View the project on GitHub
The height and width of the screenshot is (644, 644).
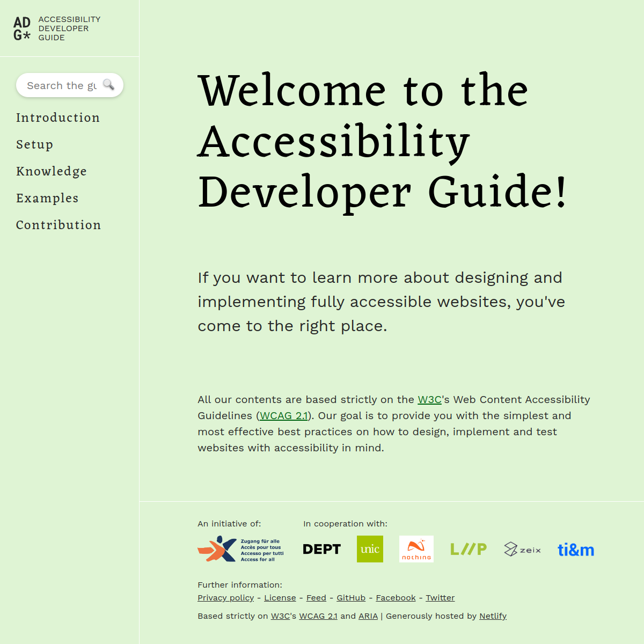(x=351, y=597)
